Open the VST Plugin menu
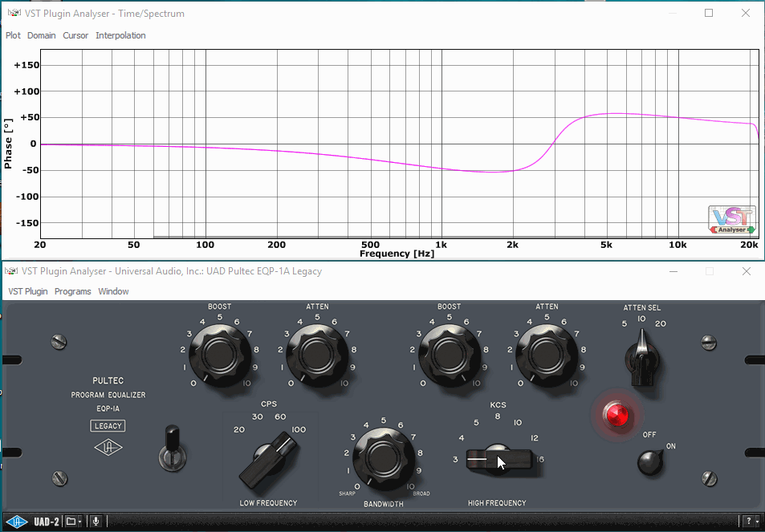The width and height of the screenshot is (765, 532). pos(28,291)
